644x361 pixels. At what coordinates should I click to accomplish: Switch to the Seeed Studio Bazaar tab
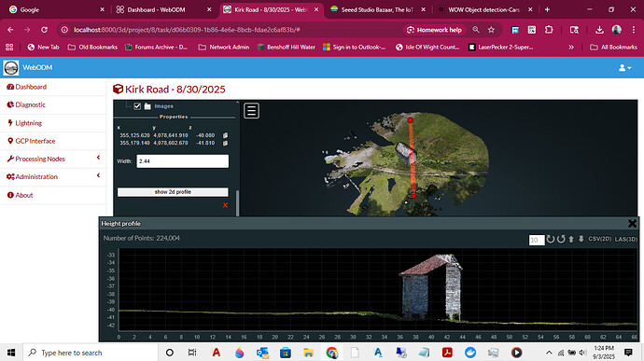pos(377,9)
